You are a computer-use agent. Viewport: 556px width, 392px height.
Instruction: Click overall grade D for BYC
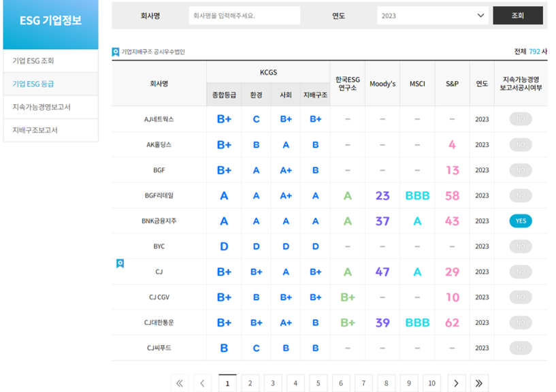[x=224, y=246]
